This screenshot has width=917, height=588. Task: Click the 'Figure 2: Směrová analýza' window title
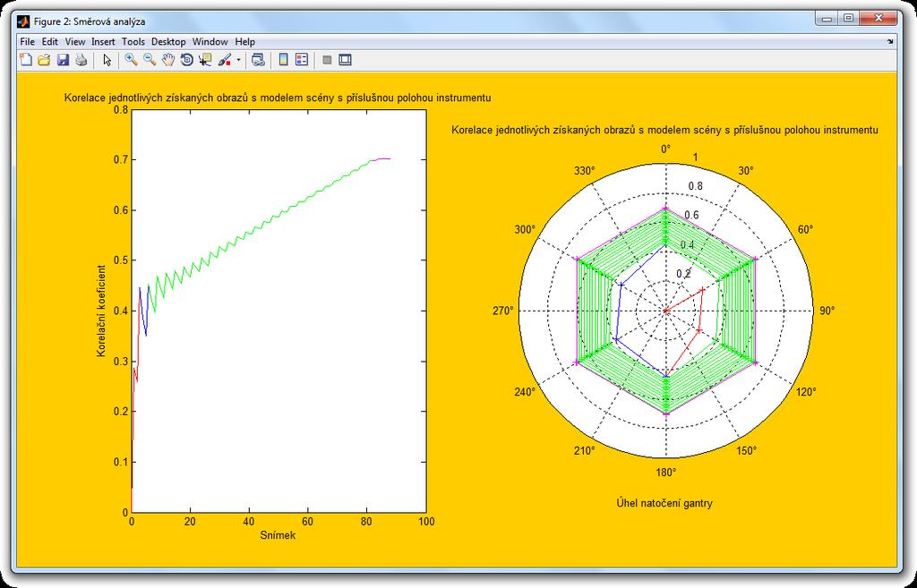(x=90, y=21)
